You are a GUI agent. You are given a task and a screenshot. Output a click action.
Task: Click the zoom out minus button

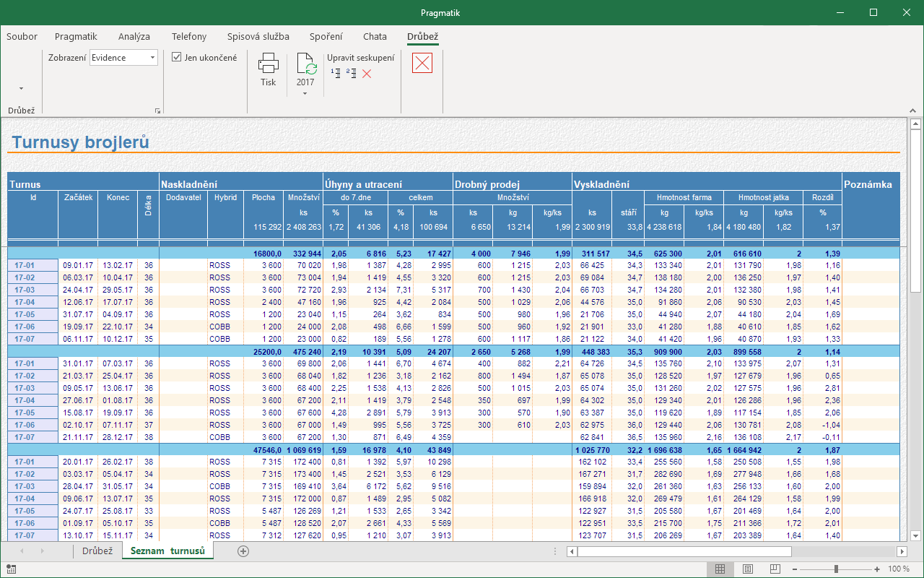[796, 569]
